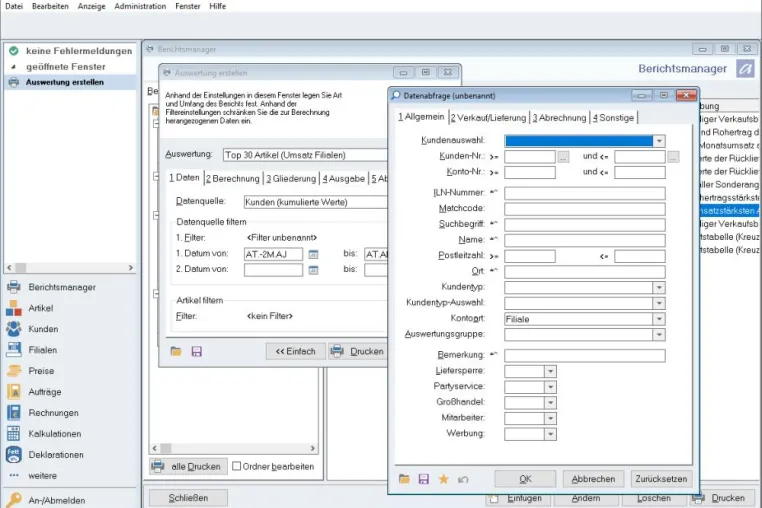Viewport: 762px width, 508px height.
Task: Switch to '4 Sonstige' tab
Action: pos(613,118)
